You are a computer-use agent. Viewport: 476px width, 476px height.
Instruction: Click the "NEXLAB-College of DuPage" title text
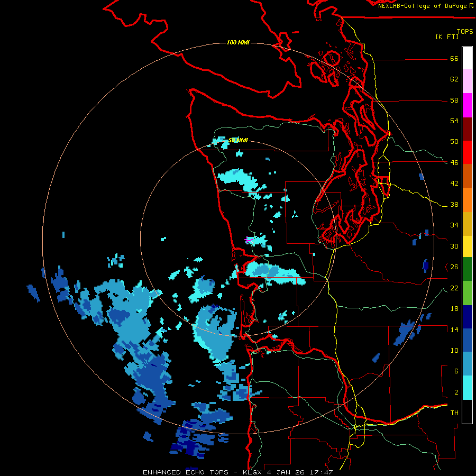pyautogui.click(x=423, y=6)
